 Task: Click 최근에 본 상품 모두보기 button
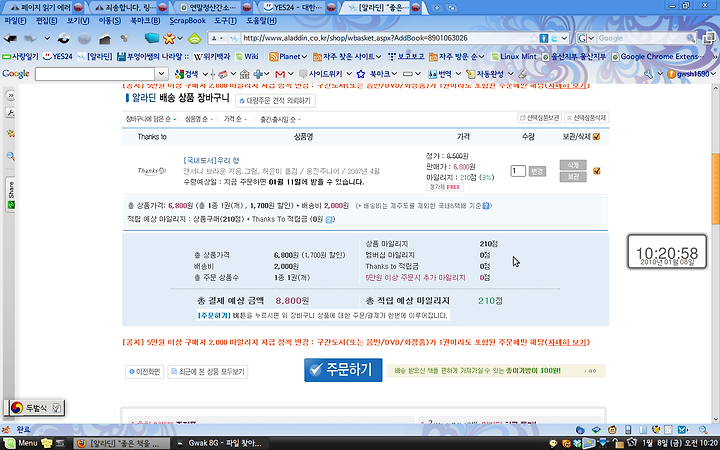point(208,371)
